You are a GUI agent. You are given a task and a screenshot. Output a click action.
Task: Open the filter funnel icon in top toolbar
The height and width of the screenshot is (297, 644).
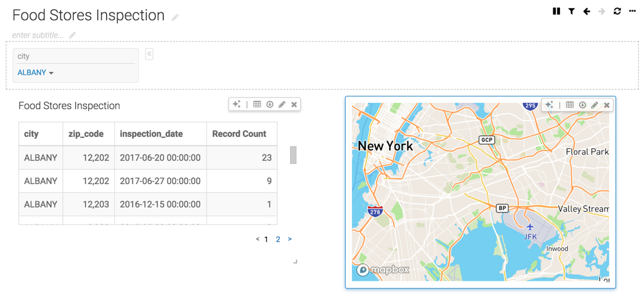[x=571, y=11]
